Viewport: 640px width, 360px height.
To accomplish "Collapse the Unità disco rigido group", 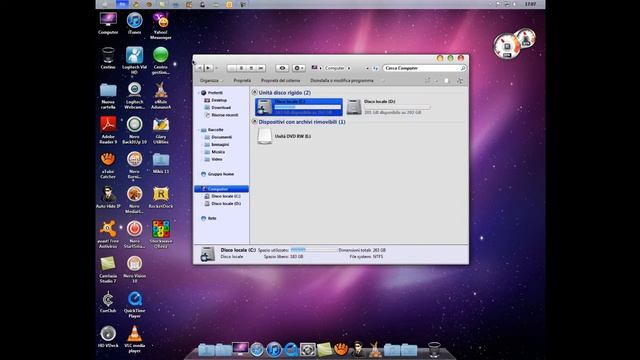I will point(254,92).
